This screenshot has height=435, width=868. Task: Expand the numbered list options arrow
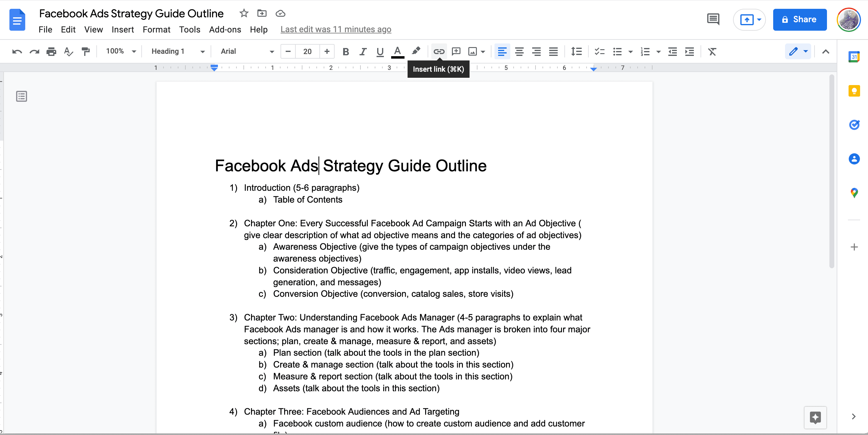[658, 52]
